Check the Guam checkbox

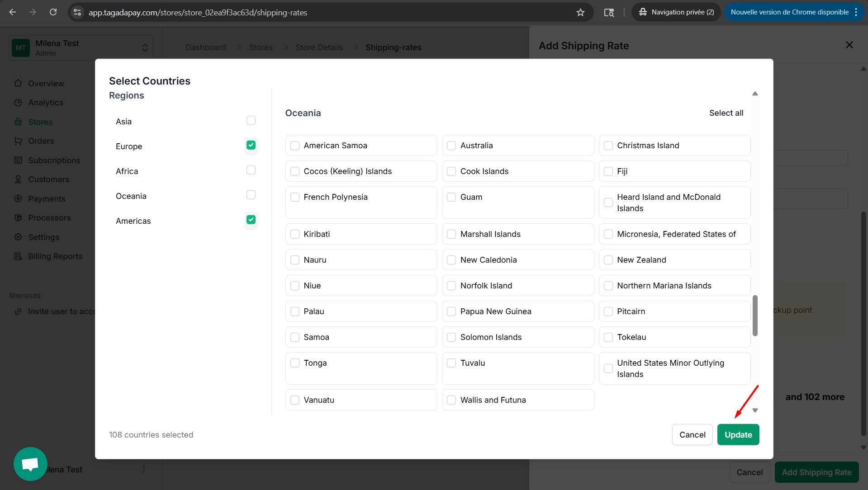point(451,197)
